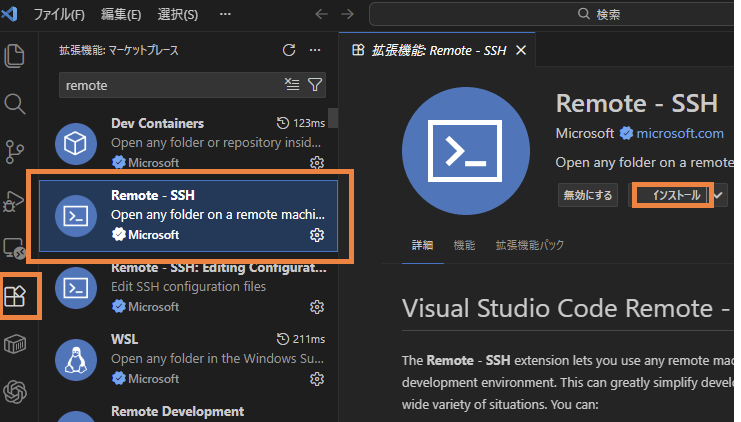Expand additional menu bar items
The image size is (741, 422).
(x=225, y=14)
